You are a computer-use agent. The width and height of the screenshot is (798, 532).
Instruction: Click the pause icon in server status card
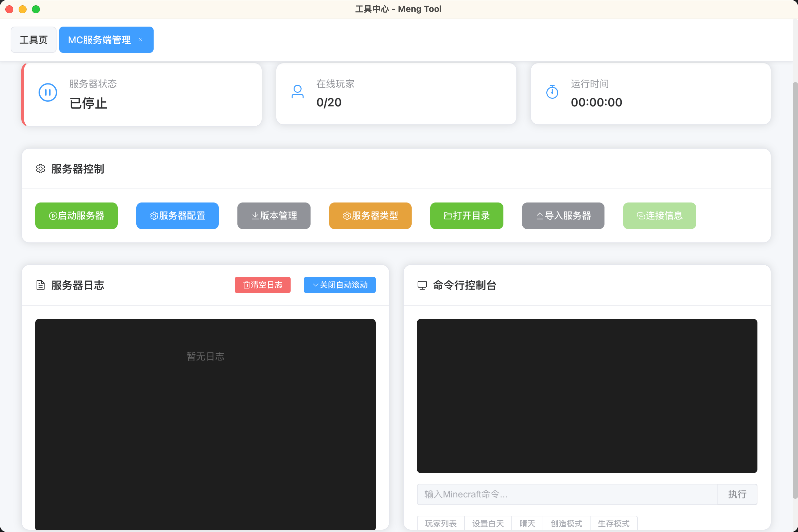coord(48,93)
